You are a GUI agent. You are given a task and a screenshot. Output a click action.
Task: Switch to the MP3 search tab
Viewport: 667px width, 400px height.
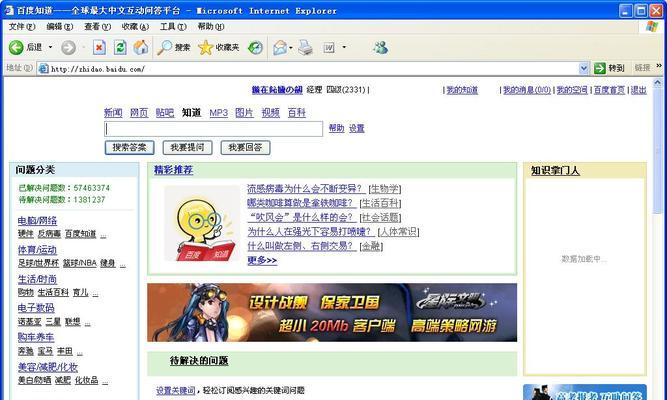pos(219,113)
